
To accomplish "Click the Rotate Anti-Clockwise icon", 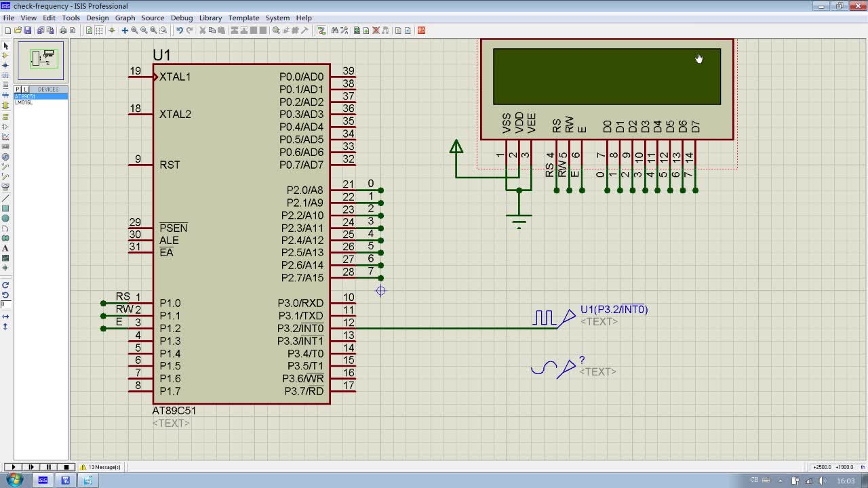I will point(5,295).
